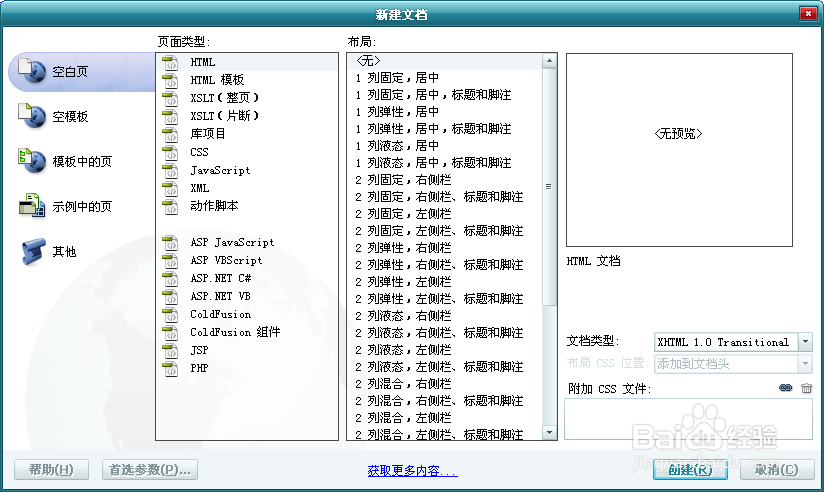Select layout 2 列弹性，右侧栏、标题和脚注
This screenshot has width=824, height=492.
(439, 265)
